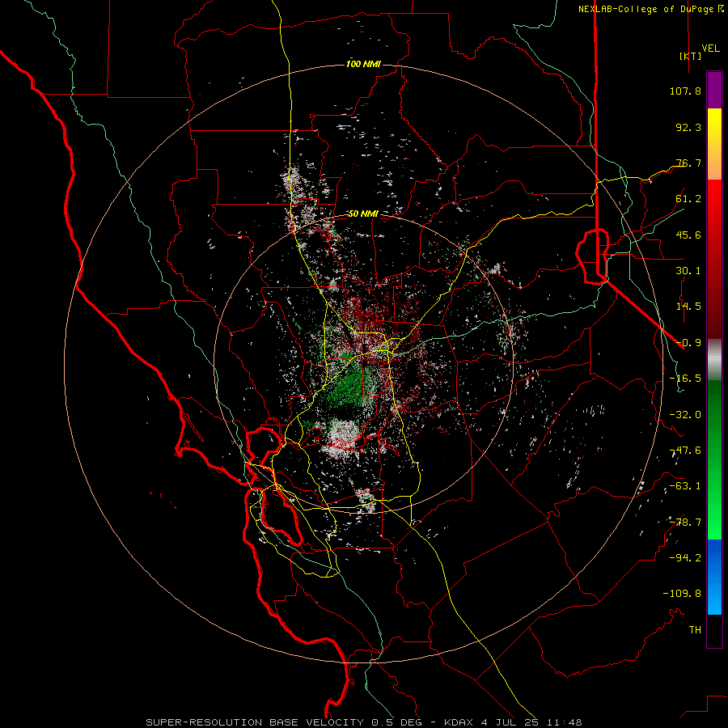Select the 30.1 legend value

pyautogui.click(x=688, y=271)
